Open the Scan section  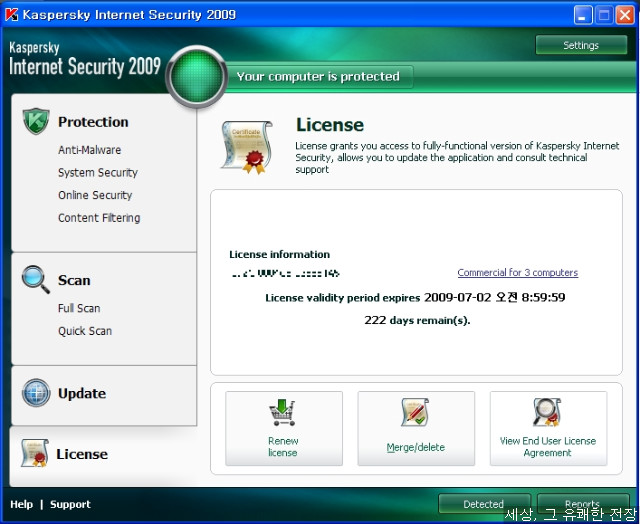point(74,280)
